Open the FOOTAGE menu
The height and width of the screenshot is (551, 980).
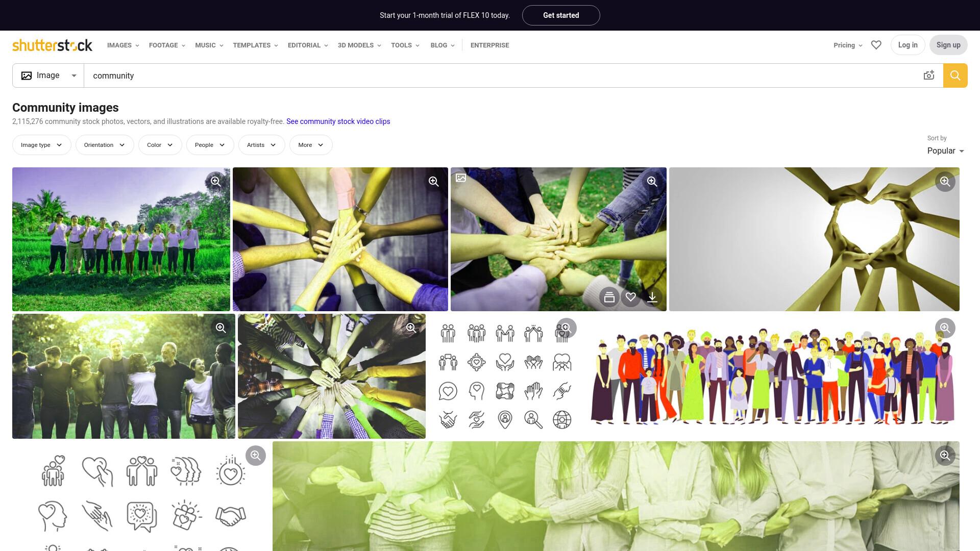tap(167, 45)
